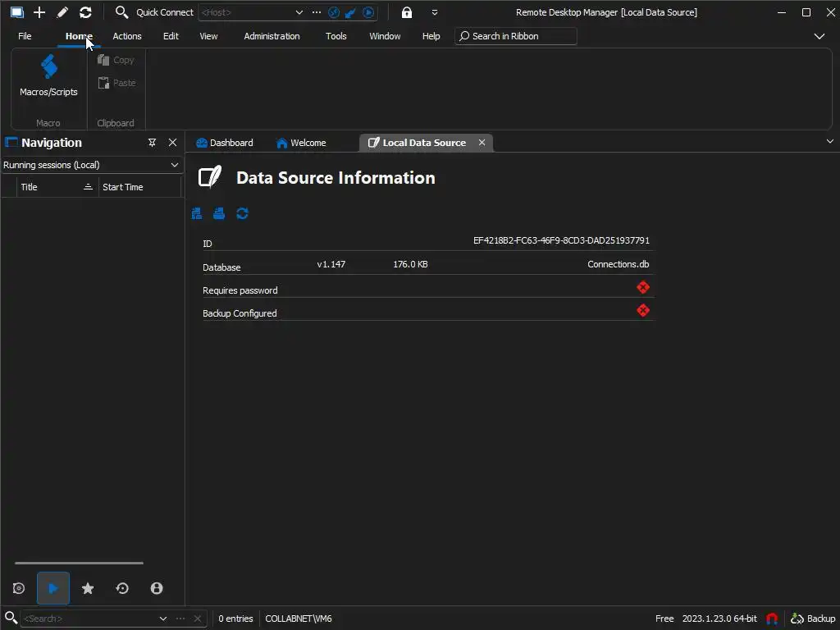Sort by the Title column header

(x=57, y=187)
